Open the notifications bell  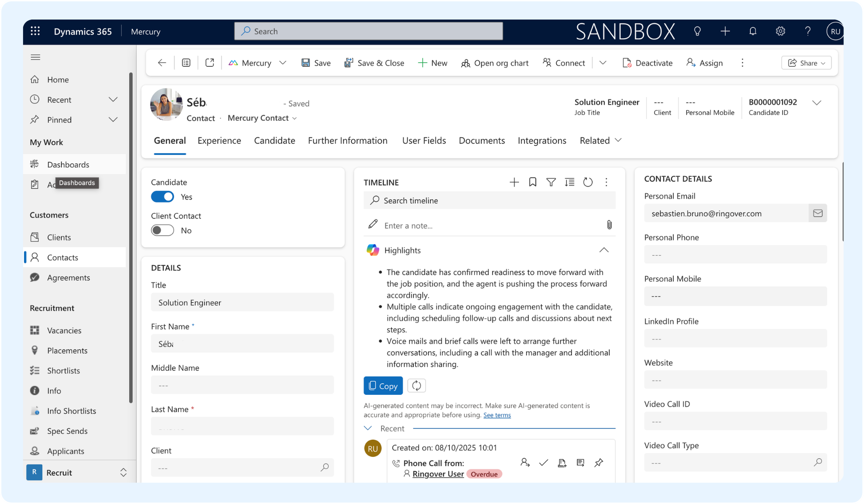[753, 31]
